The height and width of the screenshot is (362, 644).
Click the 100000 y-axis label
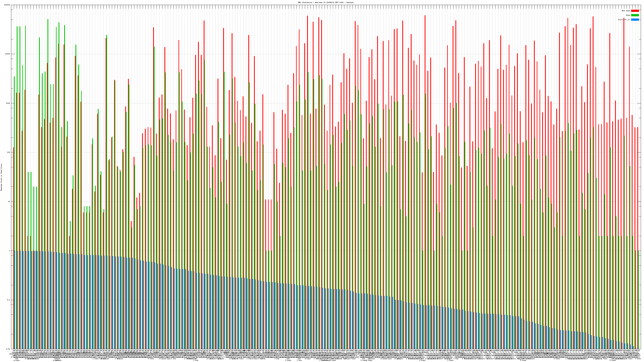click(x=7, y=5)
